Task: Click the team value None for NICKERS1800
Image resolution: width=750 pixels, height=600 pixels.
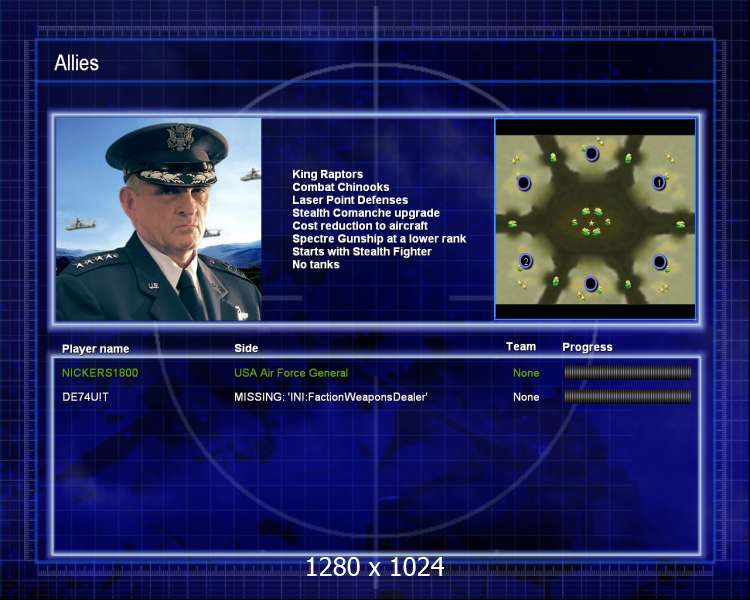Action: [526, 373]
